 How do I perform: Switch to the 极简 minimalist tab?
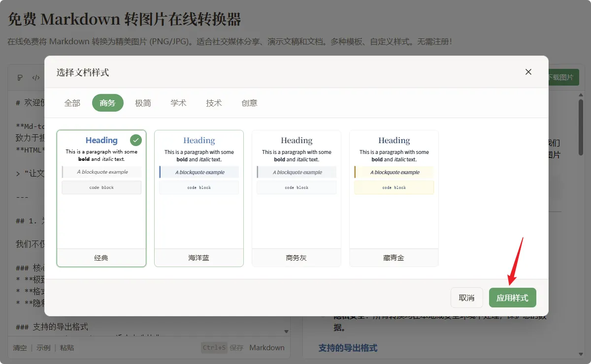[143, 103]
